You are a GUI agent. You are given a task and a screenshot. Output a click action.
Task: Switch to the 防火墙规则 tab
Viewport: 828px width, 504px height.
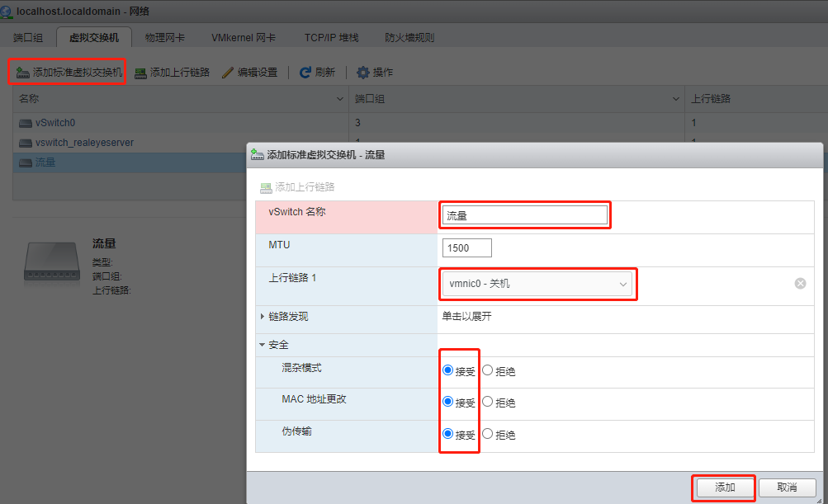coord(409,37)
